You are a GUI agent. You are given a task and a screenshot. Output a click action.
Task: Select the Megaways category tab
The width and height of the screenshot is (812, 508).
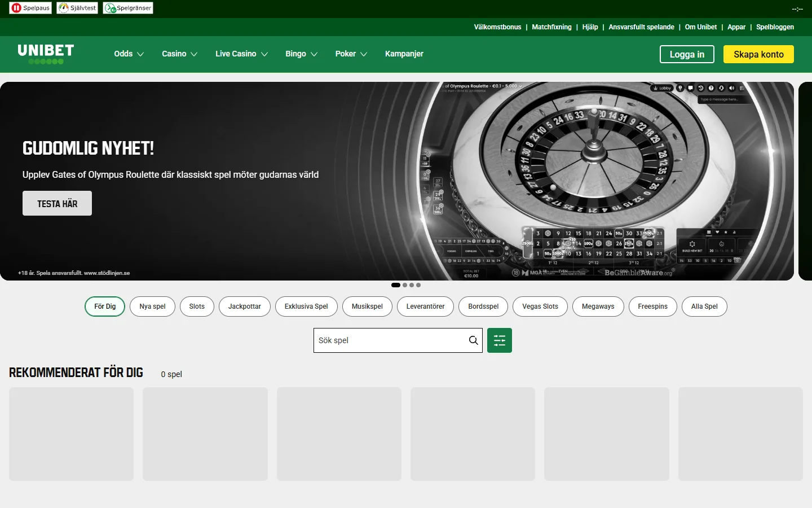coord(598,306)
